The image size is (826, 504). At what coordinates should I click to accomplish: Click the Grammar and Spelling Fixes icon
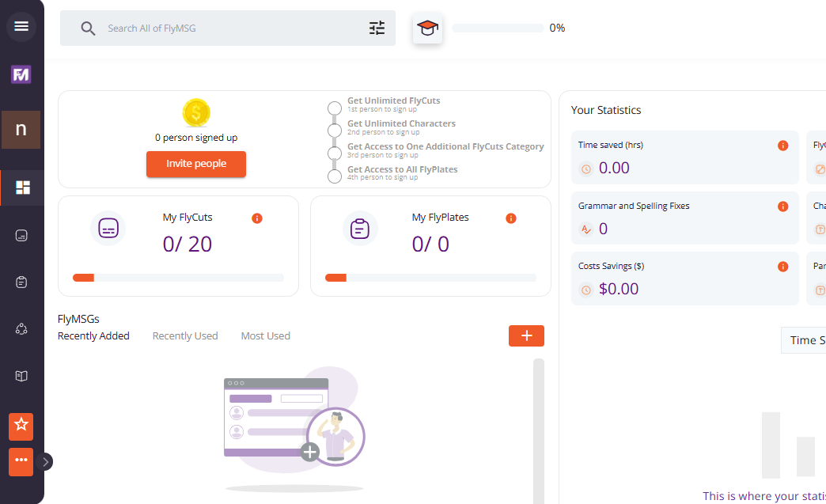[x=585, y=229]
